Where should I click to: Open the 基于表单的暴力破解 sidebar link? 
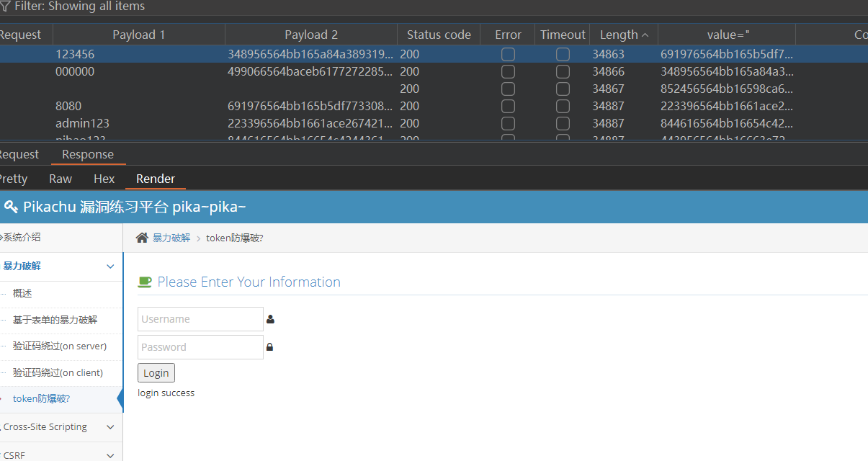(55, 320)
